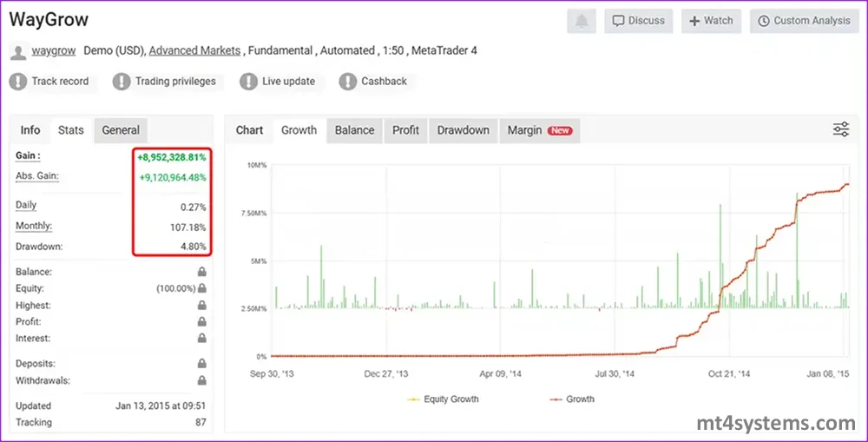This screenshot has width=868, height=442.
Task: Toggle the Equity Growth legend series
Action: [x=443, y=399]
